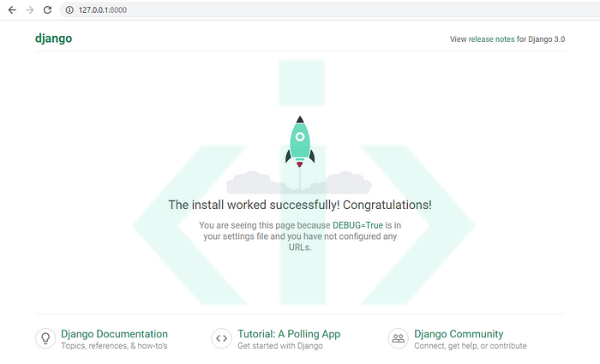Click the code brackets Tutorial icon
Viewport: 600px width, 364px height.
click(x=221, y=338)
